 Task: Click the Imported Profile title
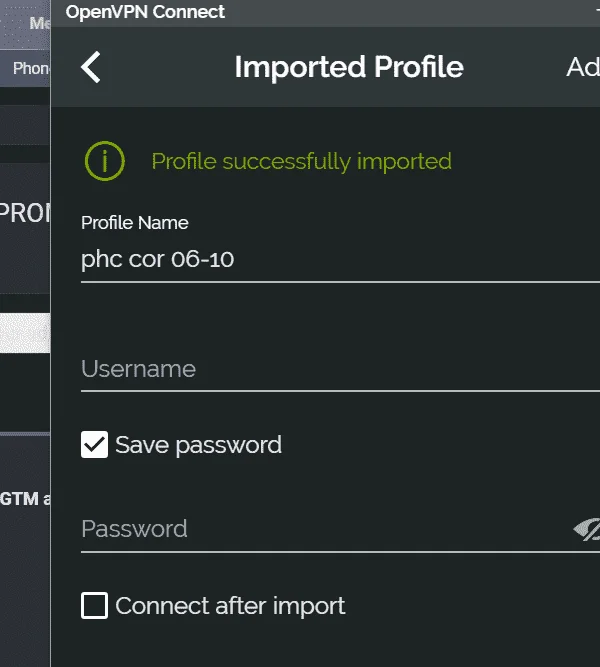(x=349, y=67)
